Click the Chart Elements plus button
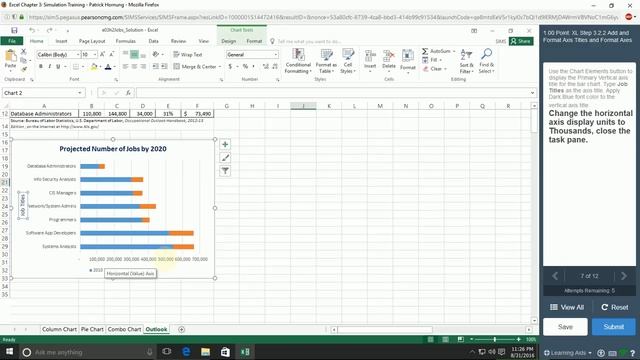 (x=225, y=144)
